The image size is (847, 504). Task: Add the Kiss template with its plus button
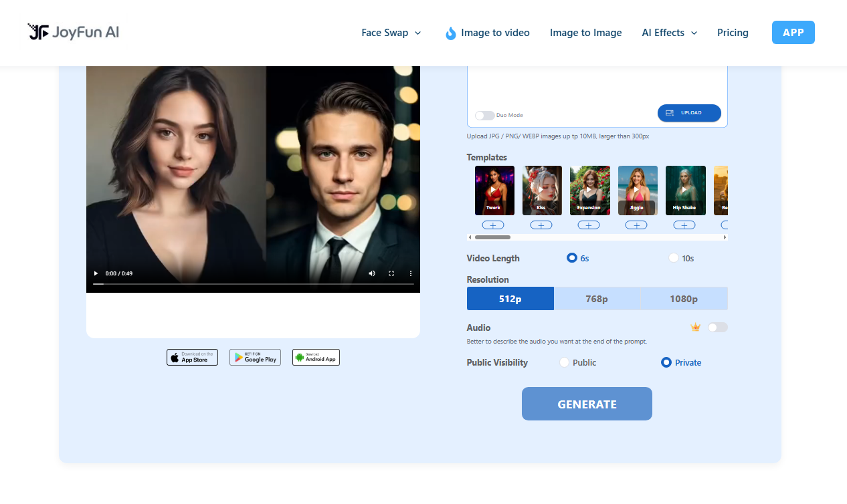(x=541, y=225)
